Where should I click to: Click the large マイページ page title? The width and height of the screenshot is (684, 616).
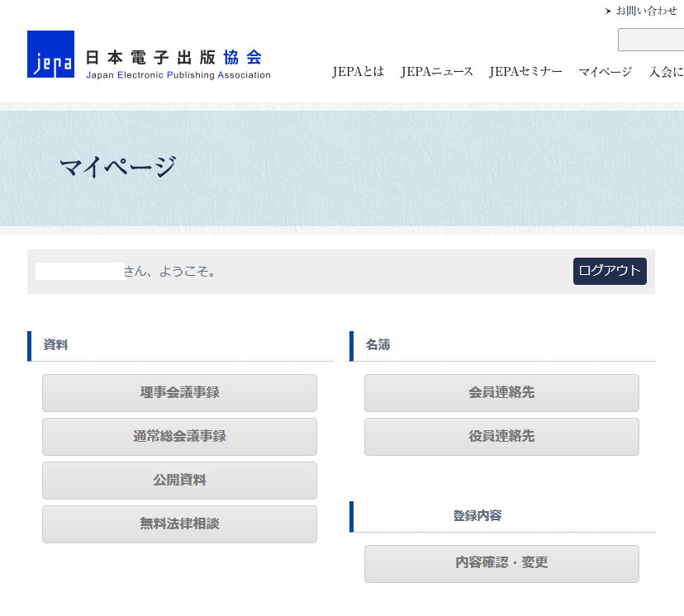(118, 168)
